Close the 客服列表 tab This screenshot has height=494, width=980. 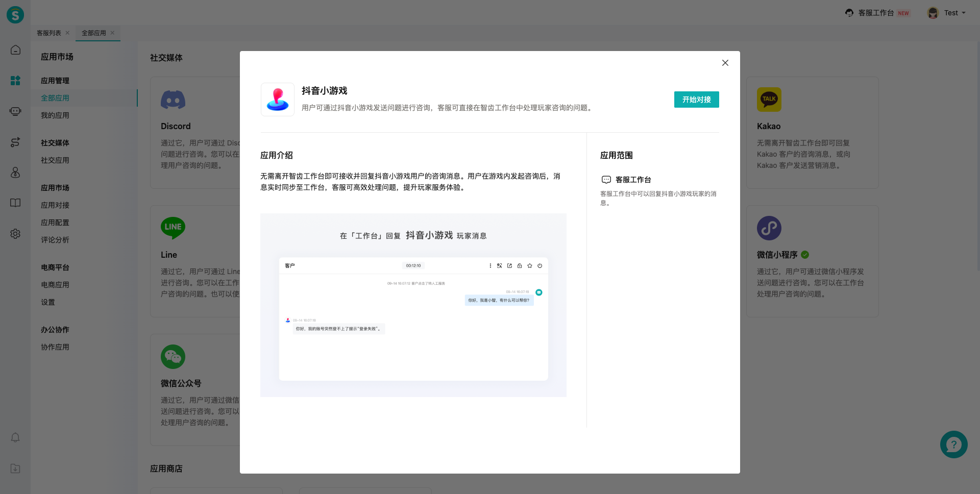[67, 33]
